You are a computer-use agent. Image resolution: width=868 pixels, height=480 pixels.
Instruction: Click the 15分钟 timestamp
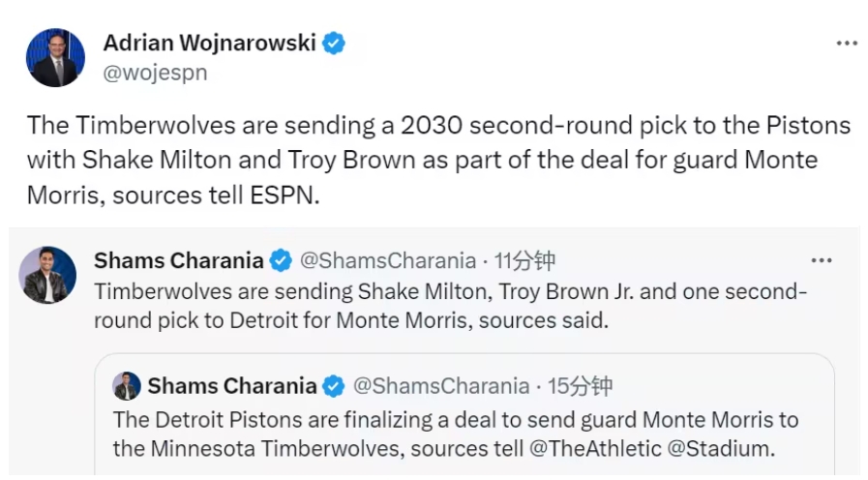coord(580,386)
